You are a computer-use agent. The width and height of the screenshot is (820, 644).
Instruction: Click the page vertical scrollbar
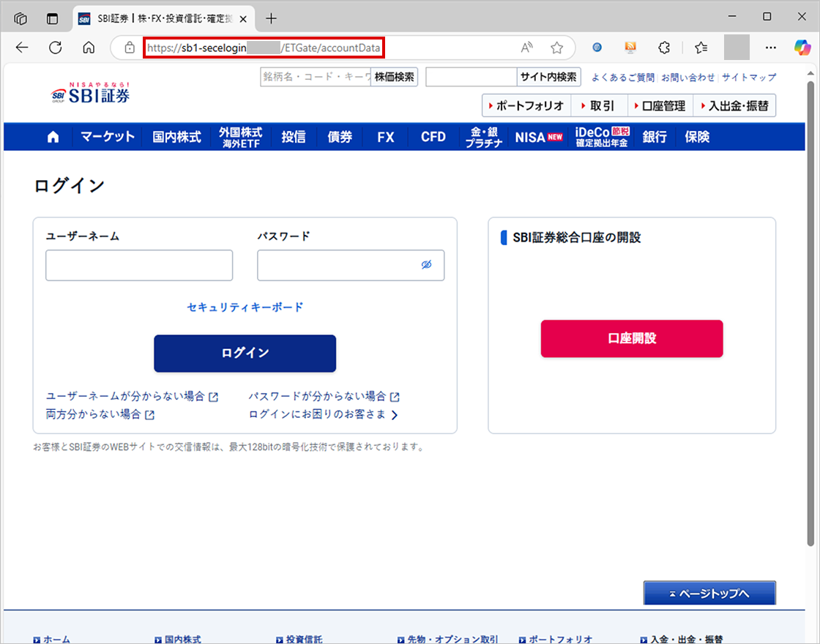(x=811, y=314)
